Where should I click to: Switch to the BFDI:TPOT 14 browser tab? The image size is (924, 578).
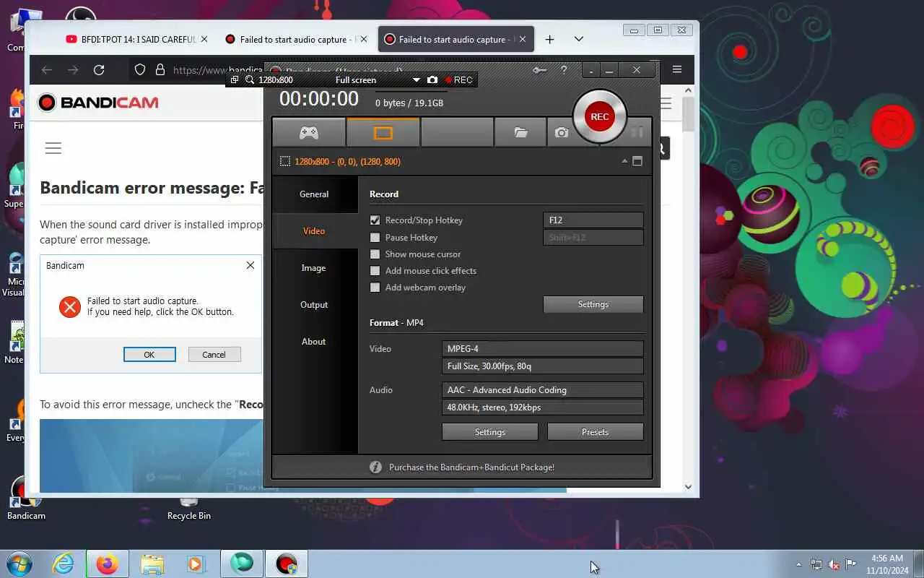pos(136,40)
